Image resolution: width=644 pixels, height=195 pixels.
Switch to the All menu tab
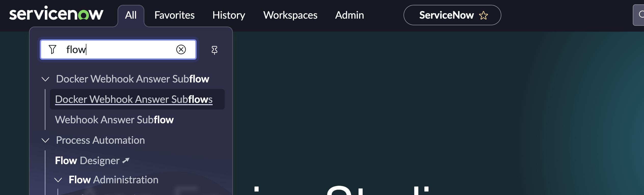point(131,15)
